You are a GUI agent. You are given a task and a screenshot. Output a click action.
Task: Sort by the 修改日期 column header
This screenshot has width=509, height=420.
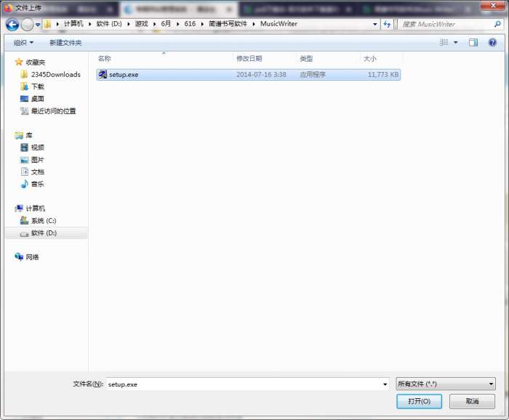tap(249, 59)
